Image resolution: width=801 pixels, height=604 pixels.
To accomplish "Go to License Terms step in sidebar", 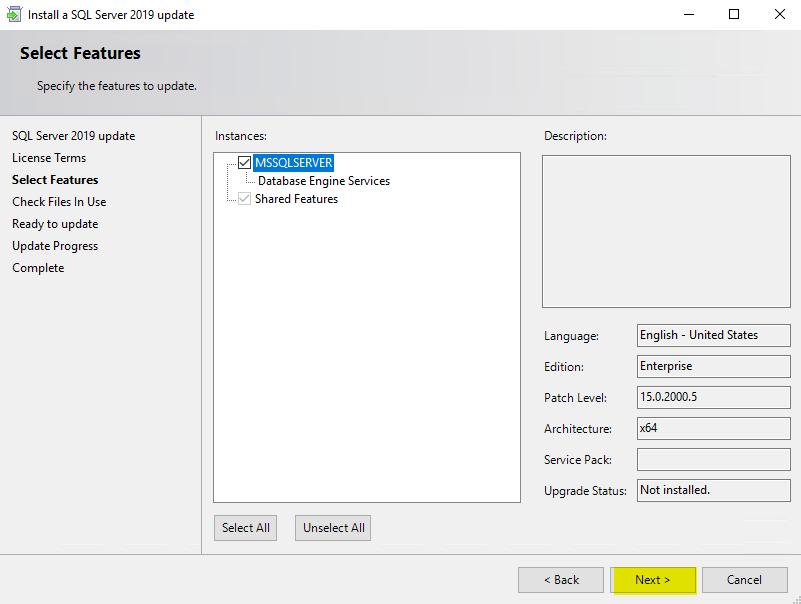I will click(49, 158).
